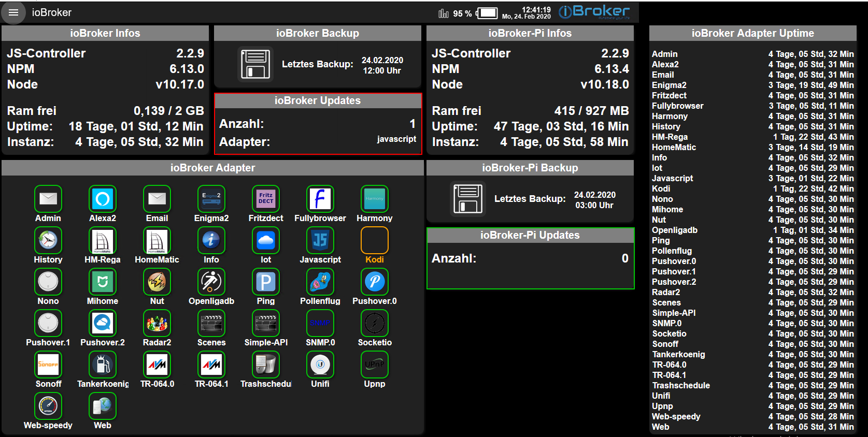Click the Enigma2 adapter icon
The height and width of the screenshot is (437, 868).
(x=211, y=199)
